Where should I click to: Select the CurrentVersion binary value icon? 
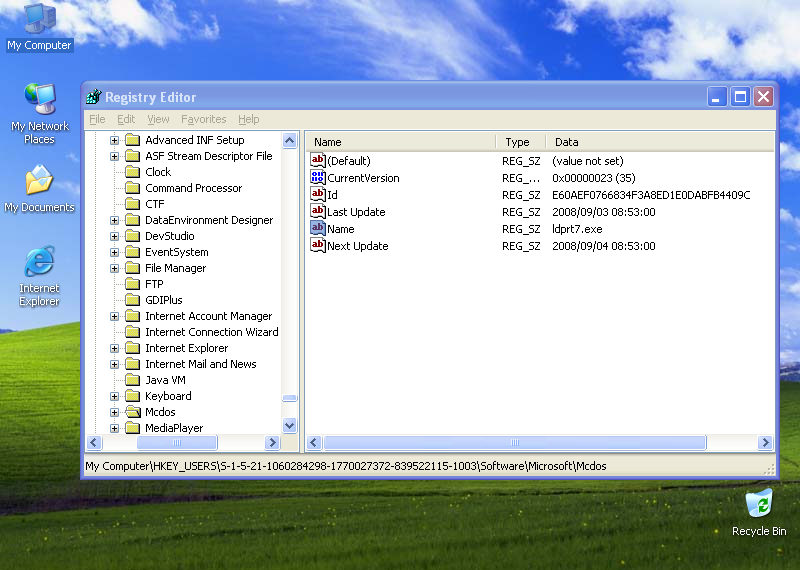317,178
